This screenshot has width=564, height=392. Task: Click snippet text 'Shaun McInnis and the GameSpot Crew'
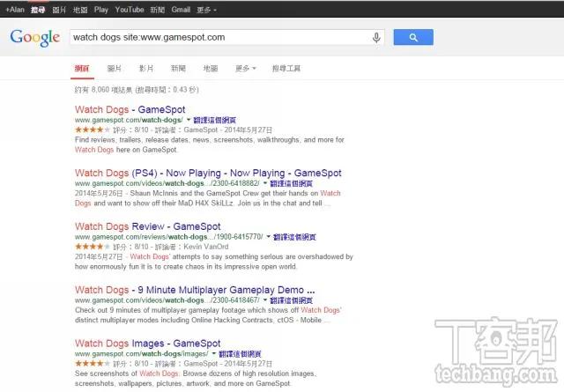pyautogui.click(x=194, y=193)
